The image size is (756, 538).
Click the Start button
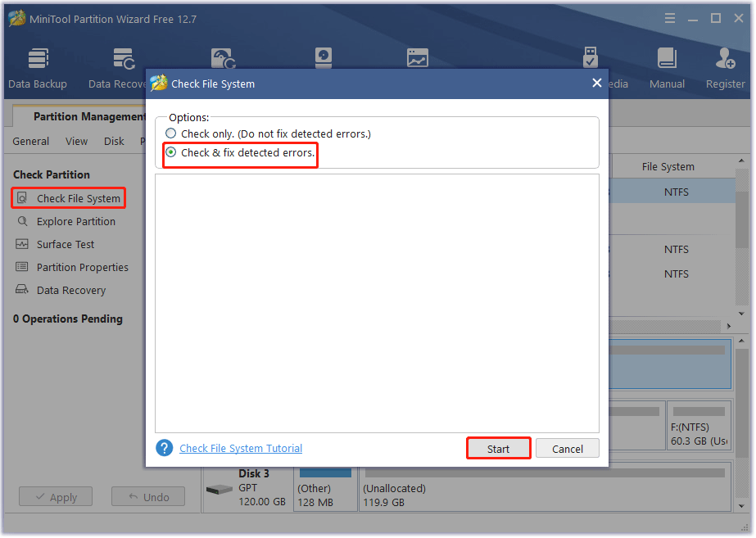[499, 449]
